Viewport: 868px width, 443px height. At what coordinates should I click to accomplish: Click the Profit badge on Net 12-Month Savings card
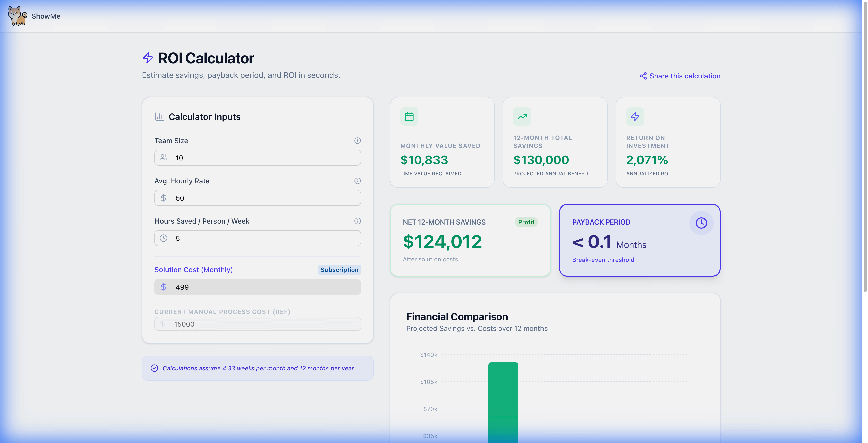(526, 222)
